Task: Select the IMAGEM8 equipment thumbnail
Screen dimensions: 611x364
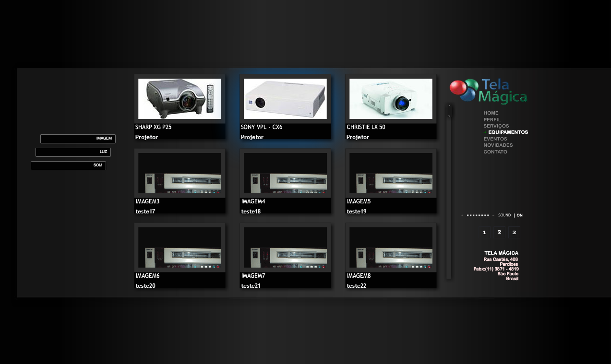Action: 391,247
